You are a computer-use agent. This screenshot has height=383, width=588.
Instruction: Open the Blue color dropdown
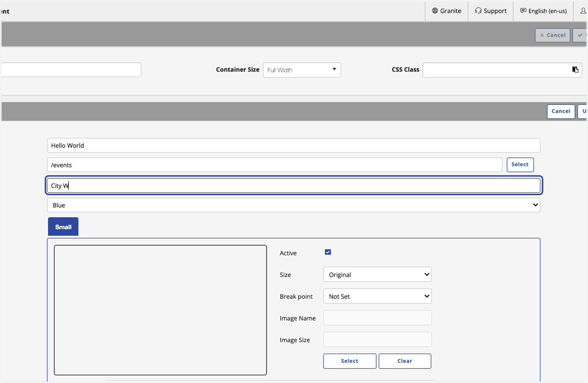point(294,205)
